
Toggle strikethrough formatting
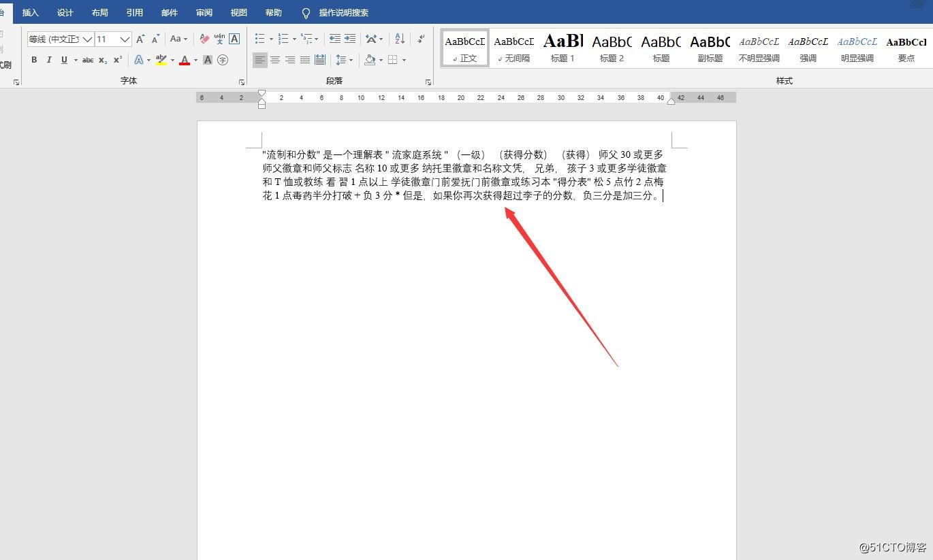coord(88,60)
